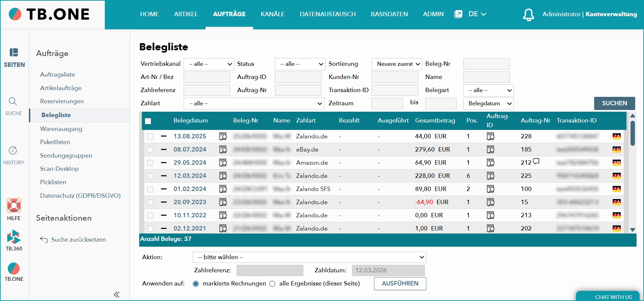Open document preview icon for 13.08.2025 row

(223, 136)
